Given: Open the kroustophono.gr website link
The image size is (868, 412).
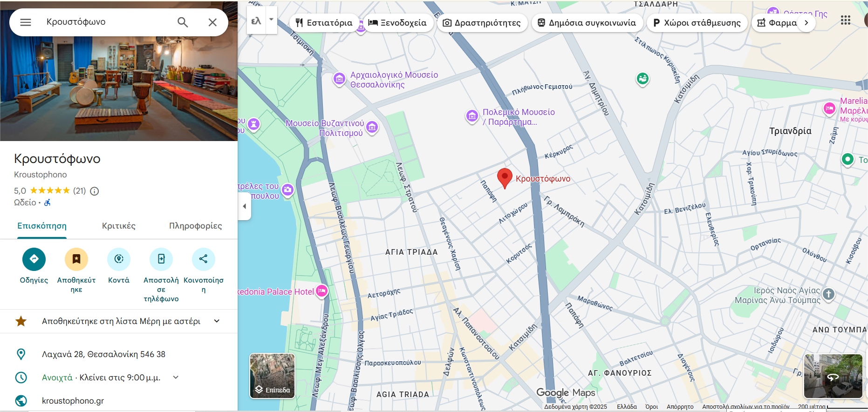Looking at the screenshot, I should point(73,401).
